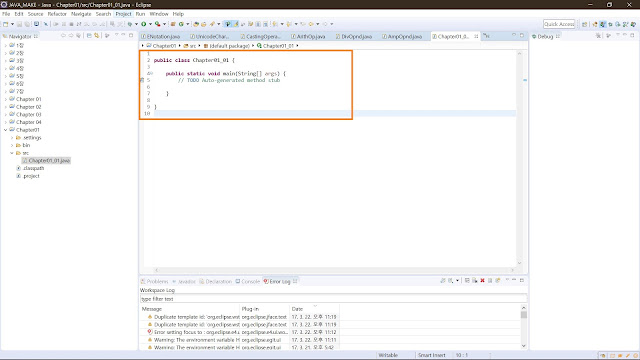This screenshot has height=360, width=640.
Task: Click the Open Type toolbar icon
Action: click(196, 24)
